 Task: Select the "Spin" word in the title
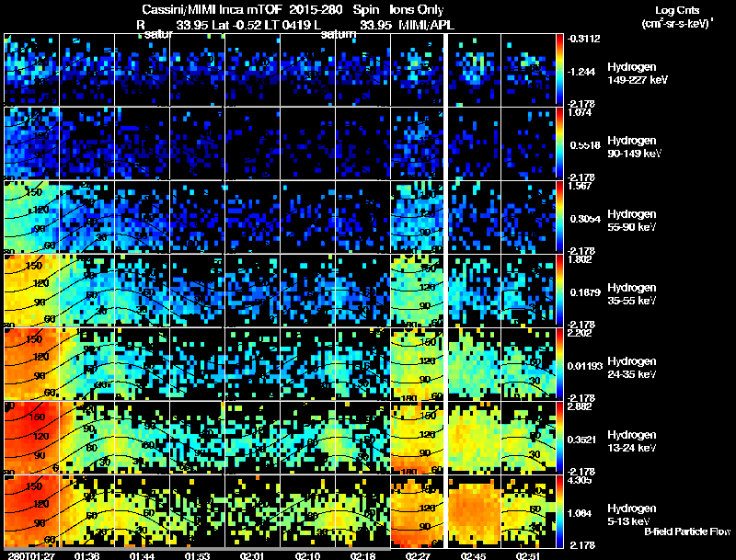366,10
